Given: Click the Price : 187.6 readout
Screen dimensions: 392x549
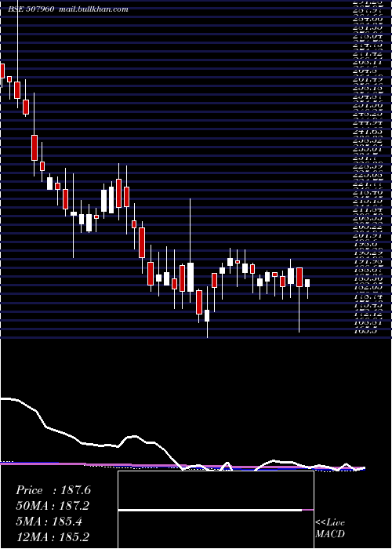Looking at the screenshot, I should click(53, 490).
